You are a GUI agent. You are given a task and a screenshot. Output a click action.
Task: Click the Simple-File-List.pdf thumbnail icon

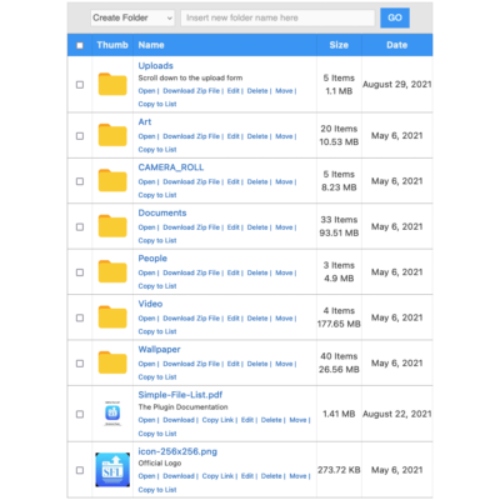pos(113,413)
